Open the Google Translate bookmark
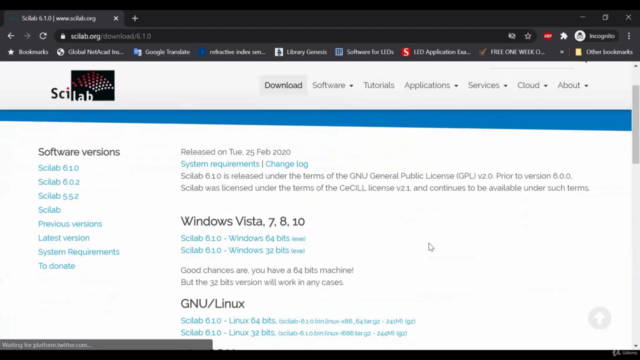This screenshot has height=360, width=640. 162,52
